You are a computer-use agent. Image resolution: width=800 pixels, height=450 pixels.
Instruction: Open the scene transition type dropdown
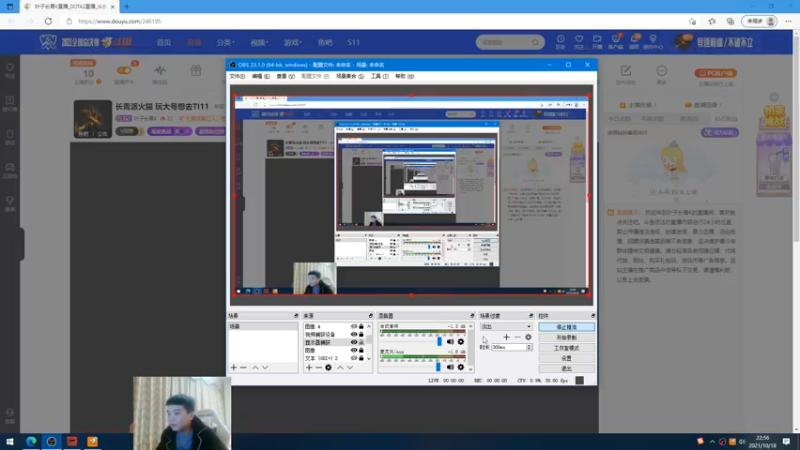coord(506,327)
